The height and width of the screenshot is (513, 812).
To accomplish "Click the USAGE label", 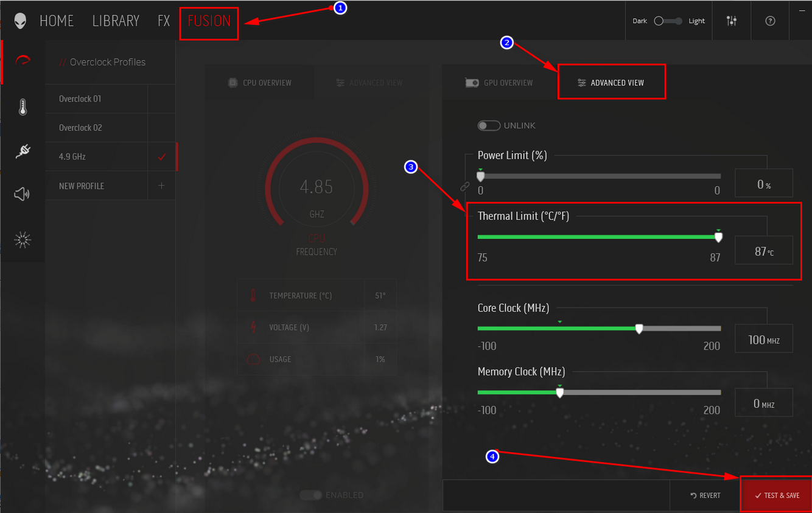I will tap(280, 359).
